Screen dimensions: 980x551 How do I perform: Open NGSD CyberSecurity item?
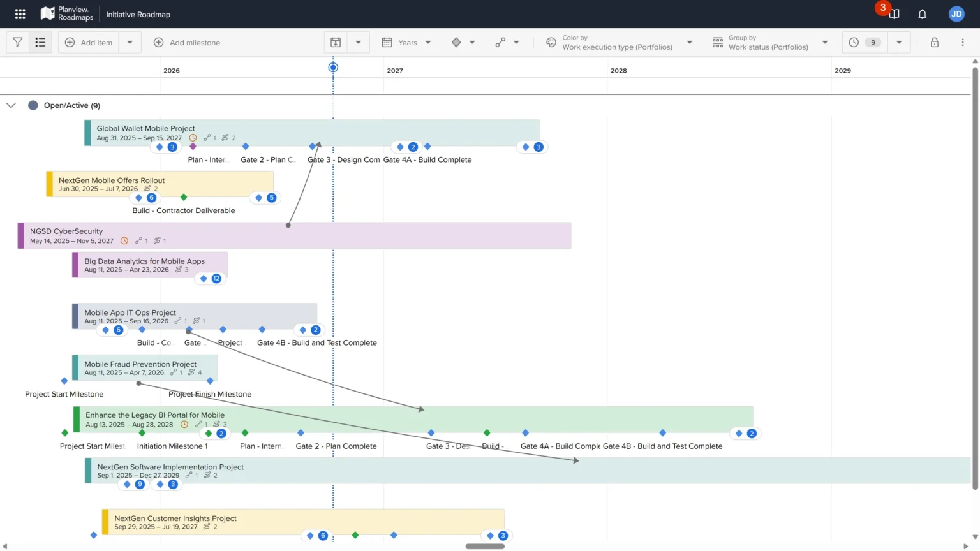294,235
